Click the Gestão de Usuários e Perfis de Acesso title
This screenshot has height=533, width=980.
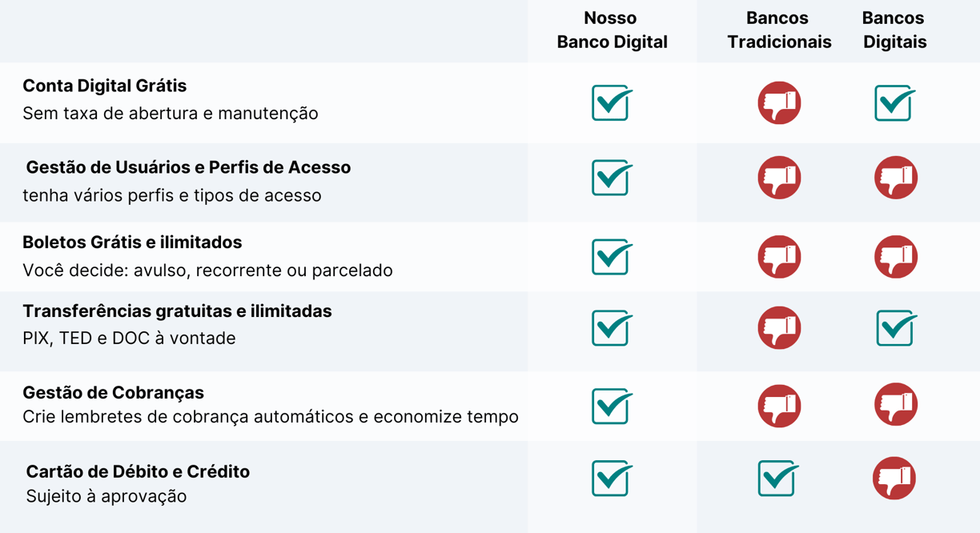[x=188, y=168]
